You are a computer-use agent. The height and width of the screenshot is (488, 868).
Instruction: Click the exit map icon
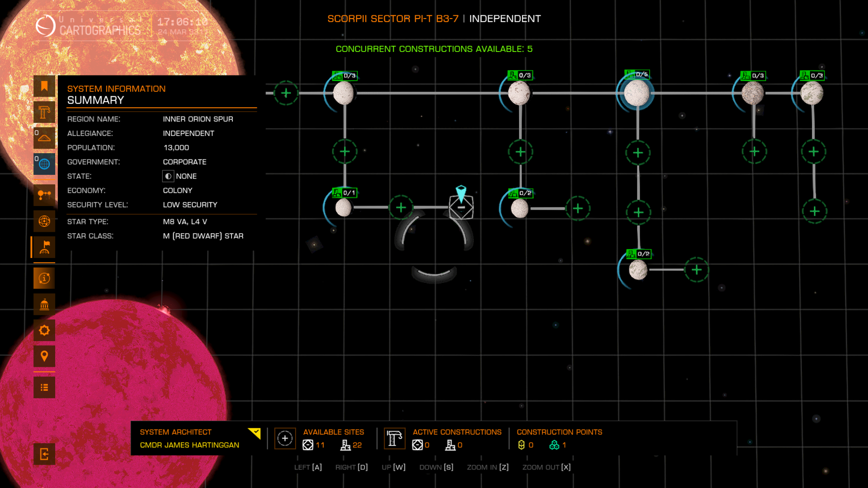click(44, 454)
